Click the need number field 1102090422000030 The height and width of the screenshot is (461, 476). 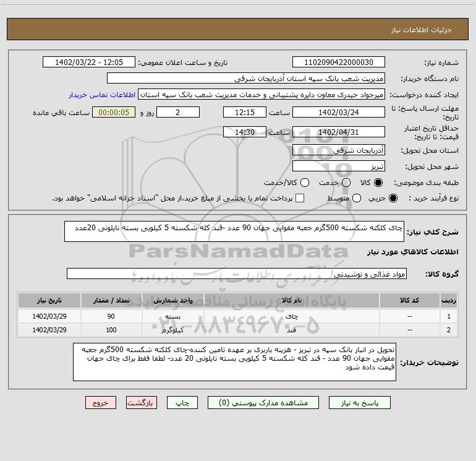pyautogui.click(x=339, y=62)
